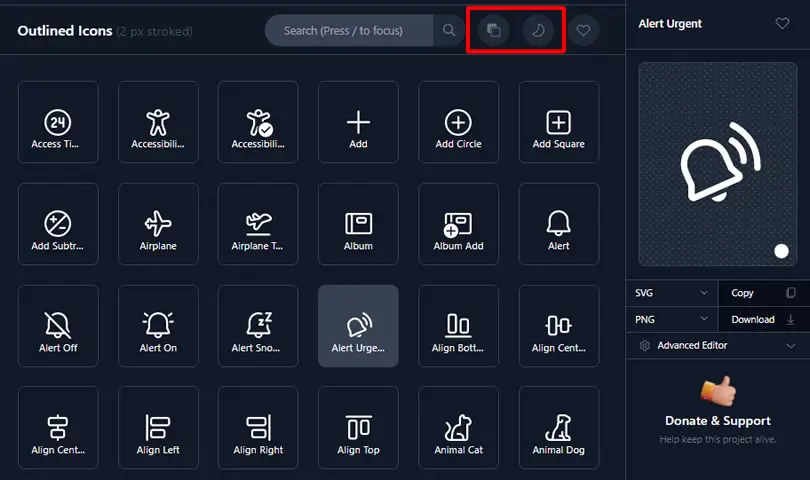Open the PNG format dropdown
Image resolution: width=810 pixels, height=480 pixels.
672,319
